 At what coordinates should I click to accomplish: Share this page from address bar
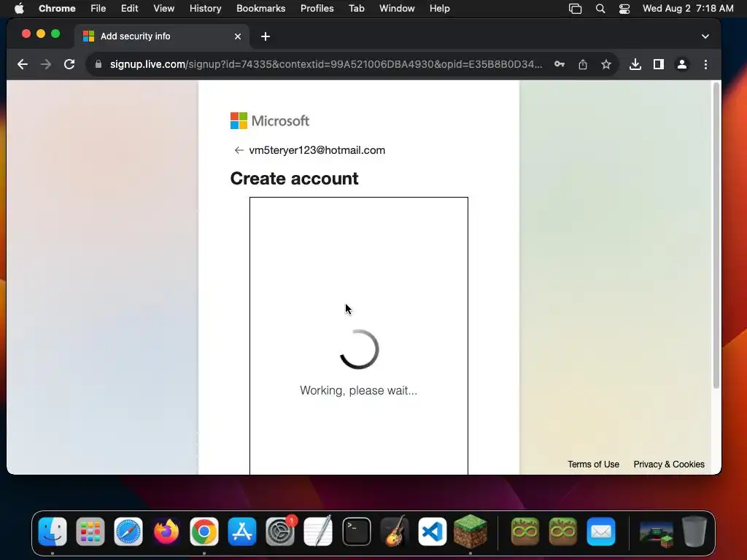583,64
